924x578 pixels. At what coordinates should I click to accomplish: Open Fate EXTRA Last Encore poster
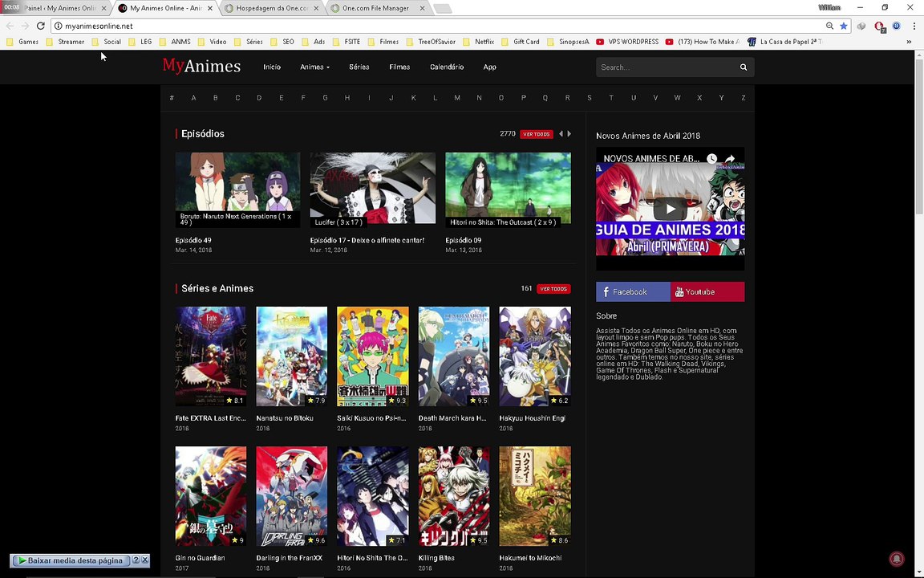[x=210, y=356]
